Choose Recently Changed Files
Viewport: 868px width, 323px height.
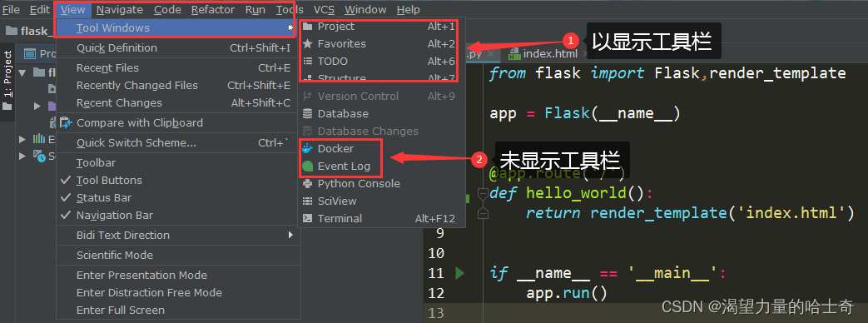click(x=178, y=85)
